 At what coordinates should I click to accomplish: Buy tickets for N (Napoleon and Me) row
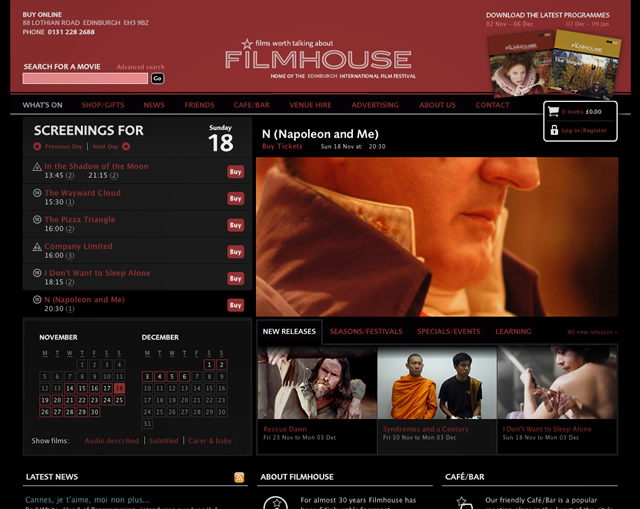236,305
